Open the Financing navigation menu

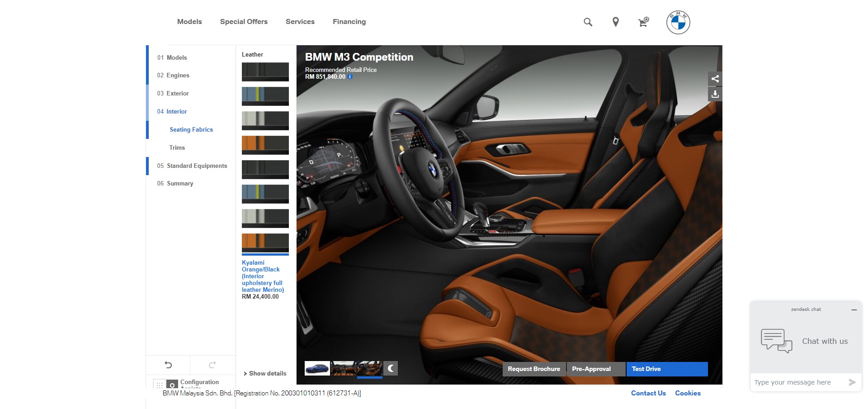pyautogui.click(x=349, y=22)
